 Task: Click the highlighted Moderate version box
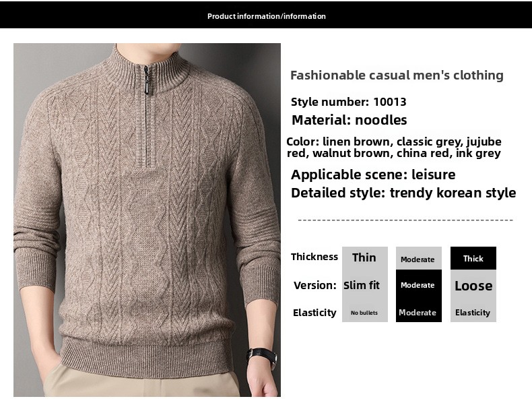(x=419, y=285)
